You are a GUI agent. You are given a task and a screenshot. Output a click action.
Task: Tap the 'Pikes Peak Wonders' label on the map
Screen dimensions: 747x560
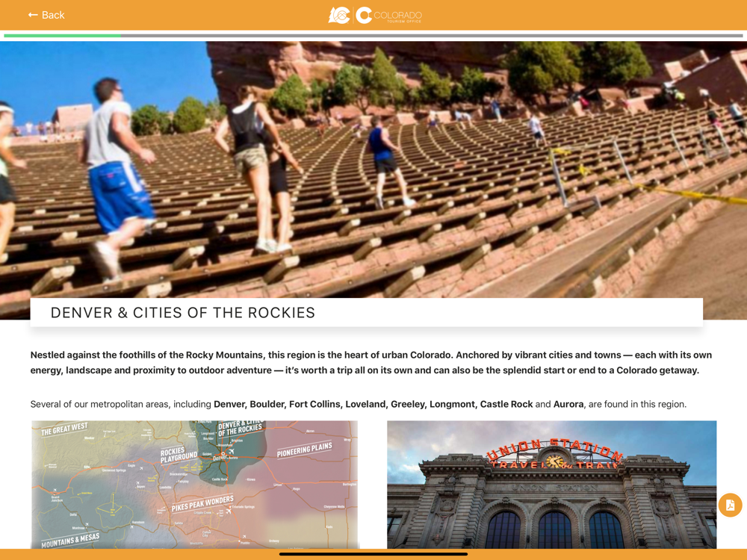(x=202, y=503)
